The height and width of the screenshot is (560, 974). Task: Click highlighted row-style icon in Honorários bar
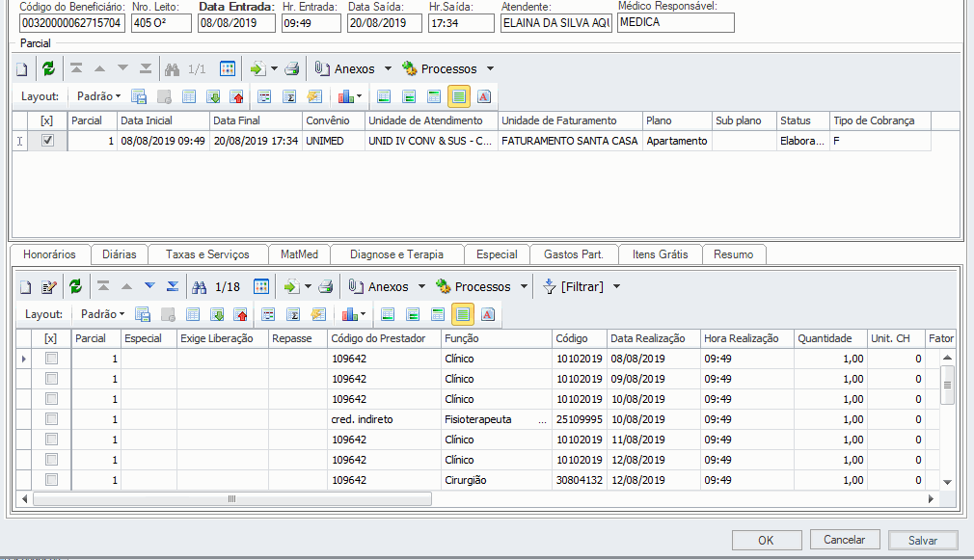pos(463,315)
